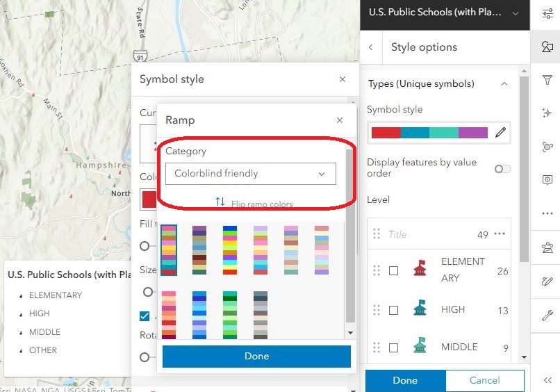
Task: Open the Properties icon in right toolbar
Action: 547,14
